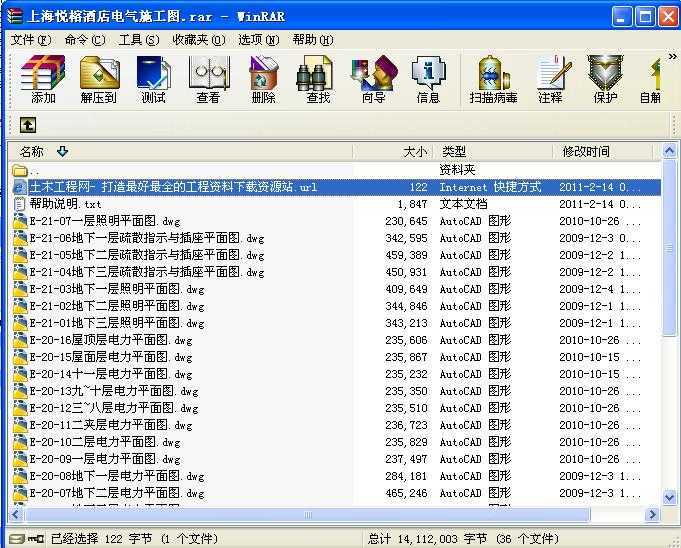The height and width of the screenshot is (548, 681).
Task: Select file E-20-08地下一层电力平面图.dwg
Action: (117, 476)
